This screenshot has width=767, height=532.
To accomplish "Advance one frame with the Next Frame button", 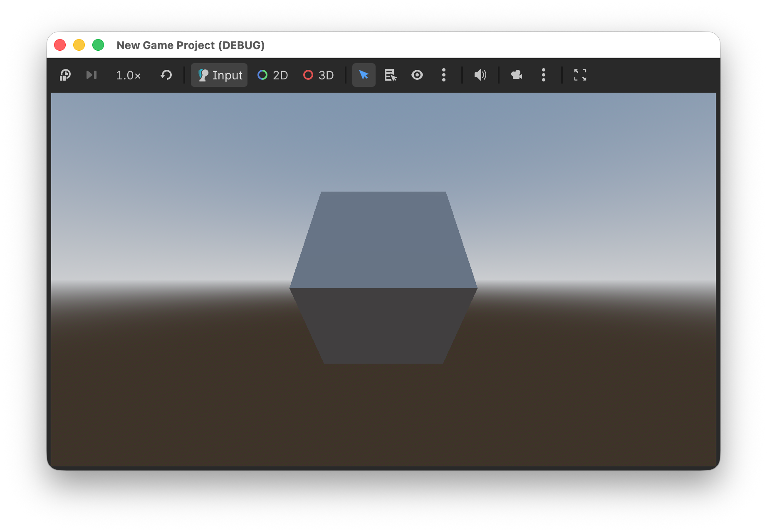I will click(91, 75).
